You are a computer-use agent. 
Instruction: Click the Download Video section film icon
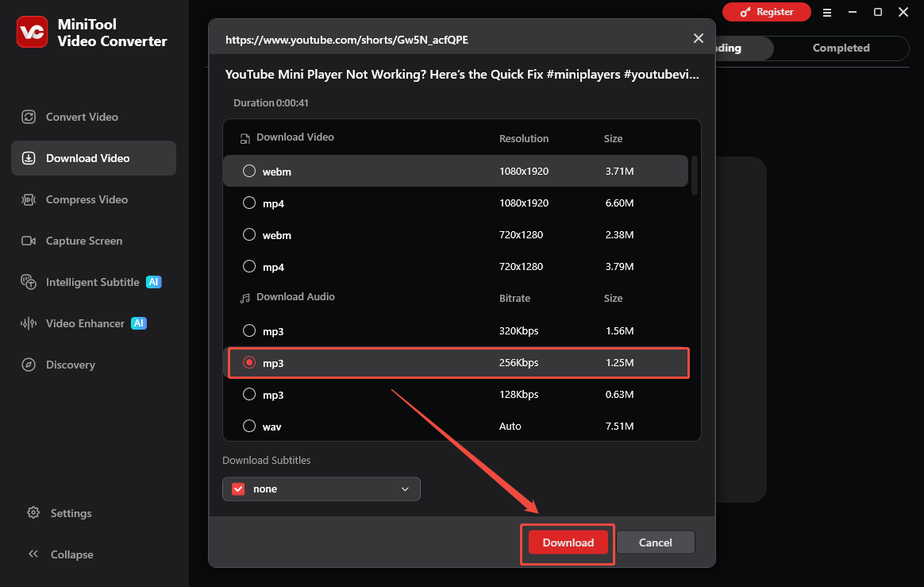(x=244, y=139)
